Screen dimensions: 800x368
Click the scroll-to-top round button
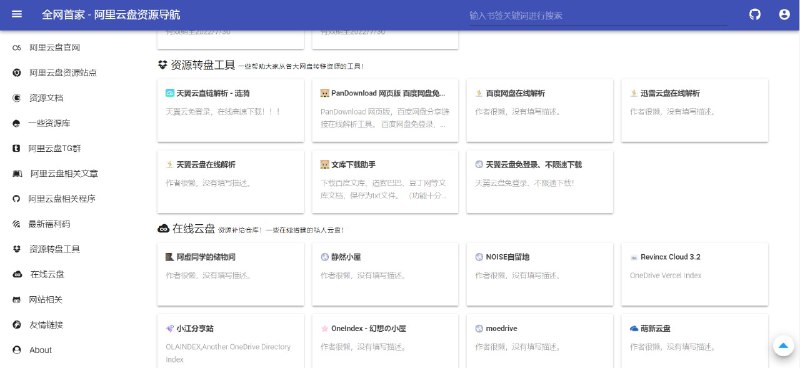[x=783, y=346]
